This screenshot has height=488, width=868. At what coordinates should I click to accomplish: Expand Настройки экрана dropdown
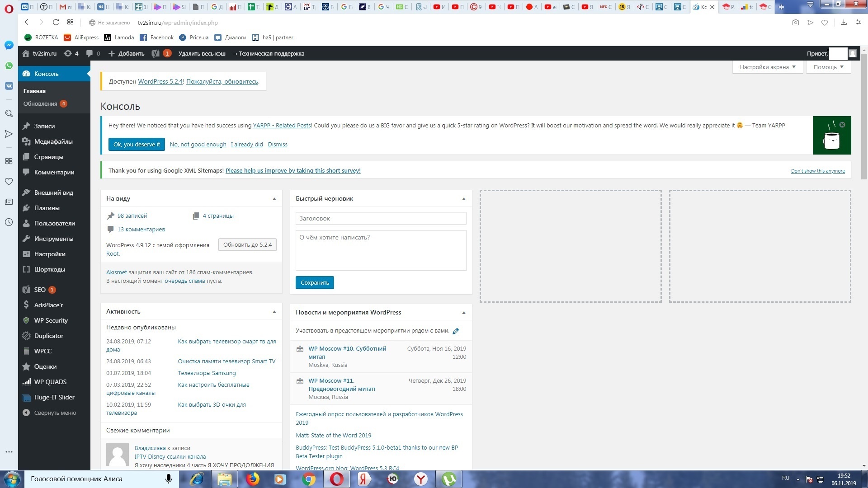[767, 67]
